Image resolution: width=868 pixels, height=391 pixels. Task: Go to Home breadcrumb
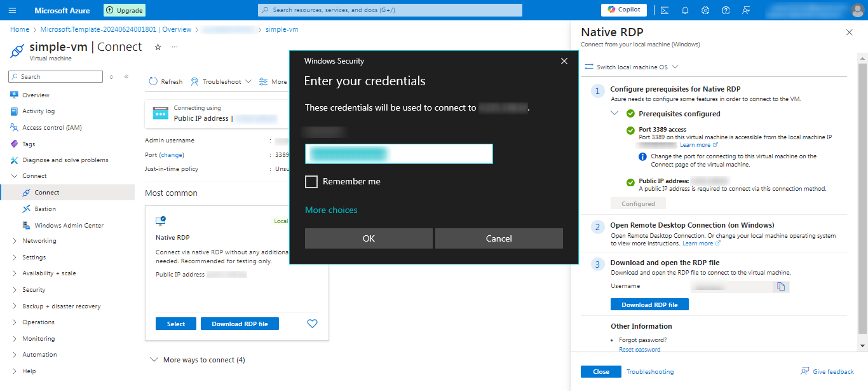tap(20, 29)
